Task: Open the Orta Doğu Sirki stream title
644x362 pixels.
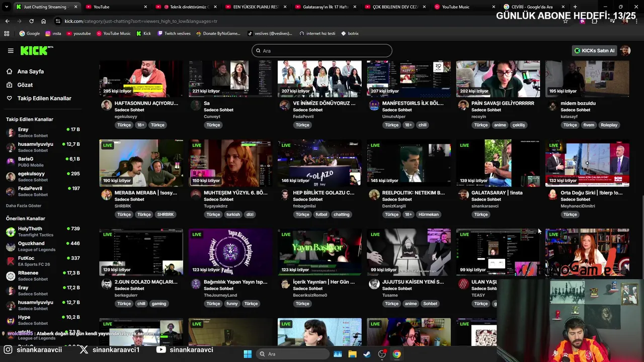Action: [x=592, y=193]
